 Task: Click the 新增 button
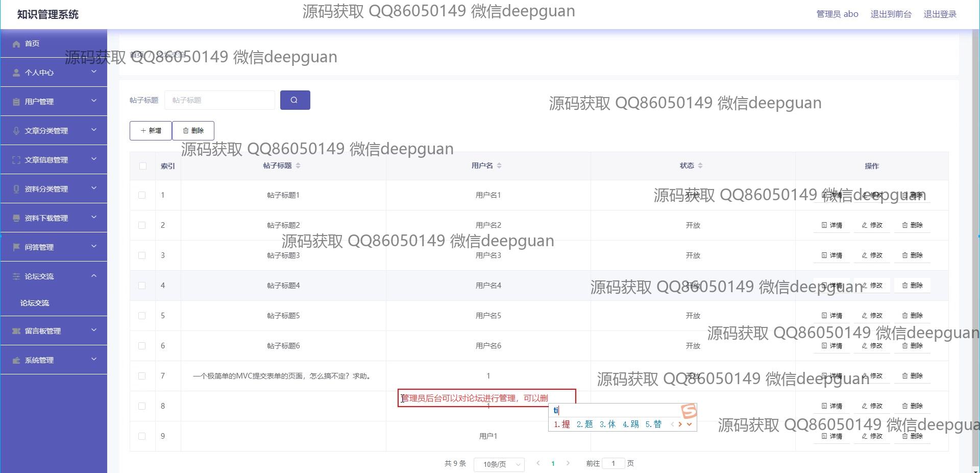151,131
